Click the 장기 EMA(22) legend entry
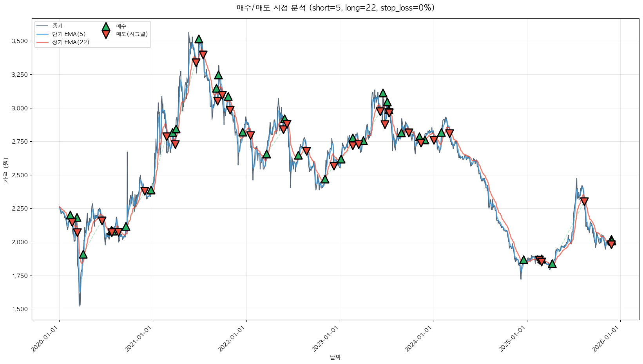The height and width of the screenshot is (364, 643). click(x=71, y=42)
